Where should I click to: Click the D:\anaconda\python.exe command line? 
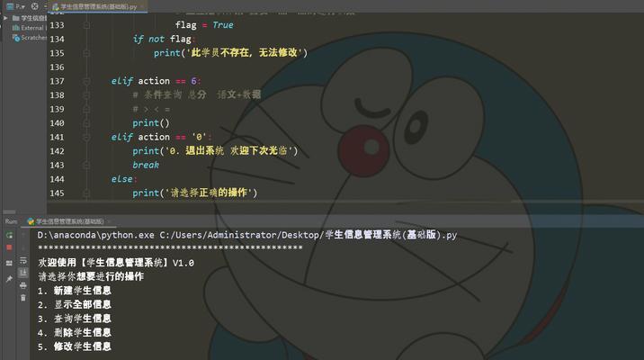click(x=246, y=235)
